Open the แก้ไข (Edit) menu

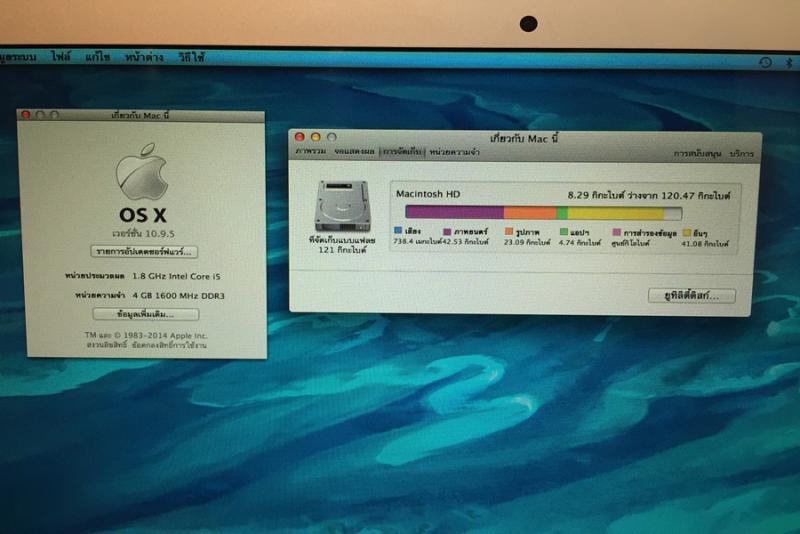(x=98, y=57)
